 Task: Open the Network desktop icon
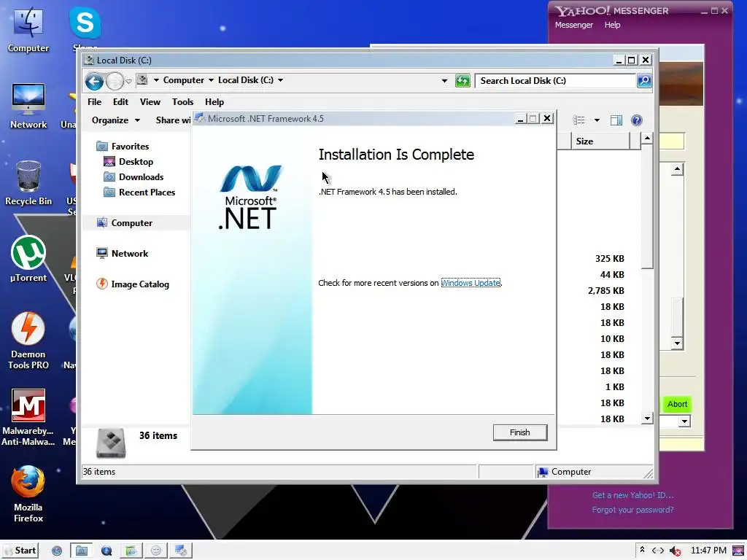coord(28,106)
